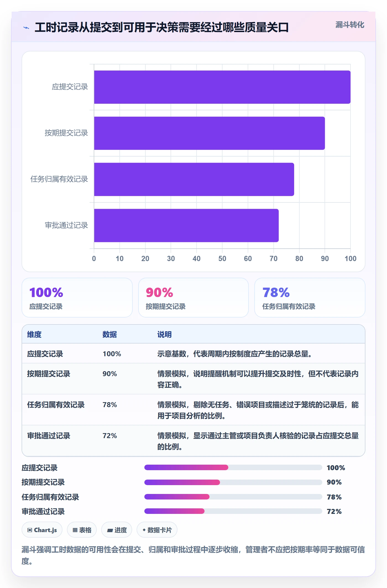Click the 数据 column header

(x=110, y=334)
